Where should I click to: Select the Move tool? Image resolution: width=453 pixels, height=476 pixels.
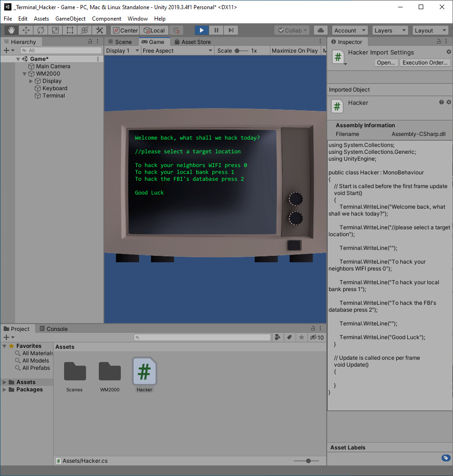[26, 30]
